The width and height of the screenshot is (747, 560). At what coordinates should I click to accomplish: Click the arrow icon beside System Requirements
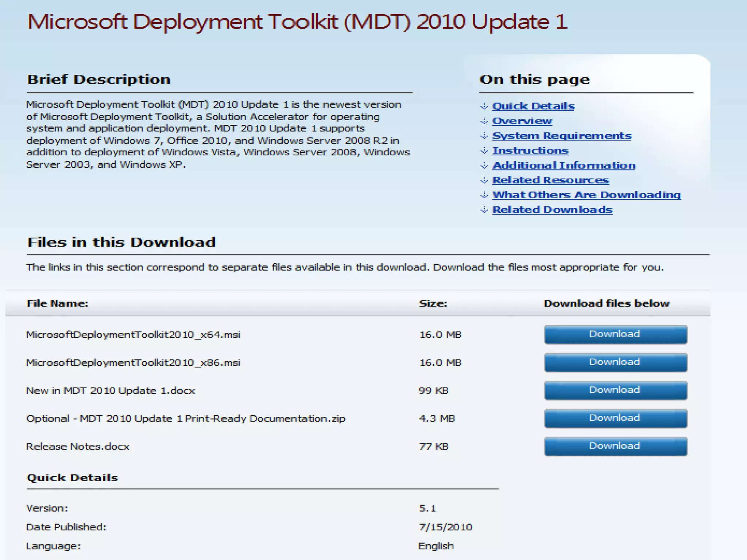484,136
